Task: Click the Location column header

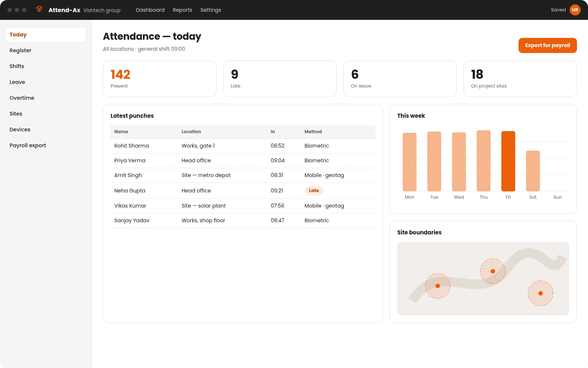Action: pyautogui.click(x=191, y=132)
